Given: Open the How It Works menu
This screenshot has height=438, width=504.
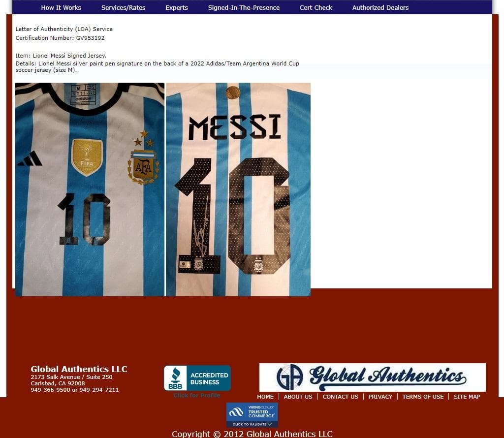Looking at the screenshot, I should [x=61, y=7].
